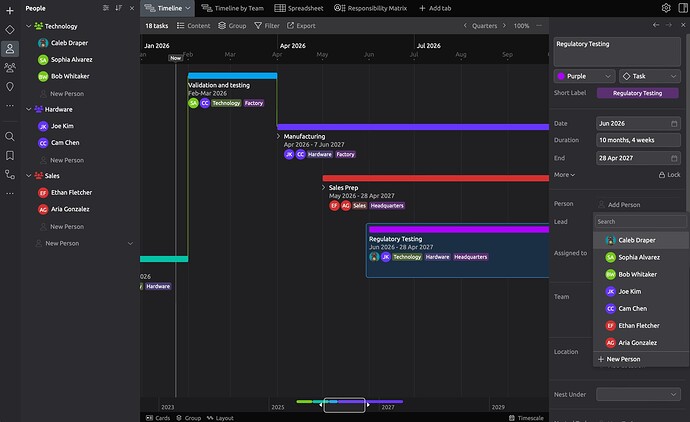Click the sort icon in People panel
690x422 pixels.
[x=119, y=8]
